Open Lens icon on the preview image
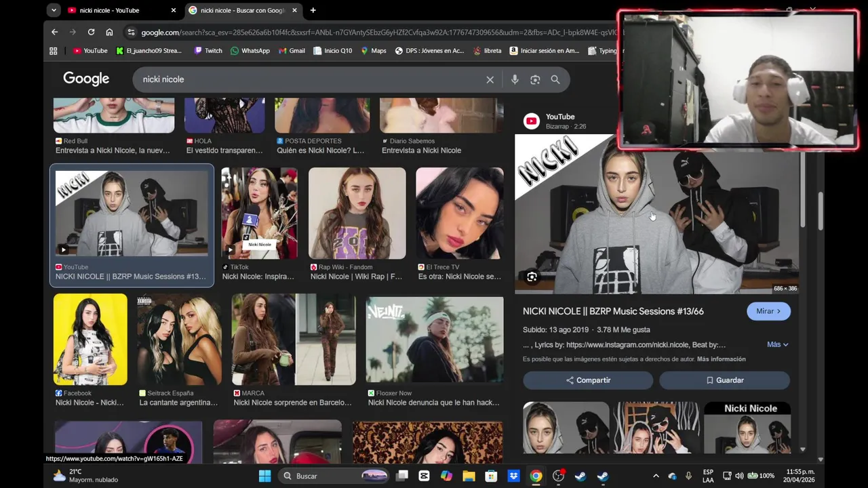The image size is (868, 488). [x=532, y=277]
